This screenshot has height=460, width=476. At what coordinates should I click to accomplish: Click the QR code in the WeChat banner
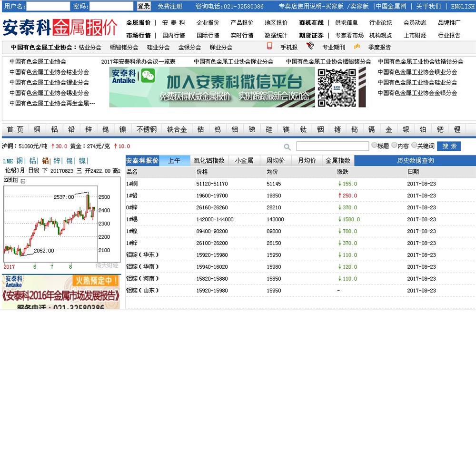[x=337, y=88]
